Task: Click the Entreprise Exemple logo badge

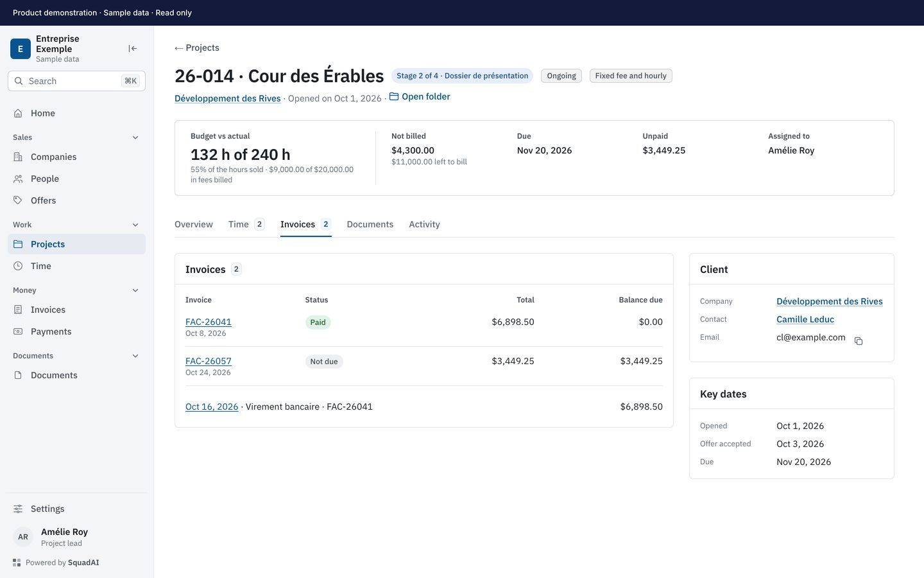Action: [21, 49]
